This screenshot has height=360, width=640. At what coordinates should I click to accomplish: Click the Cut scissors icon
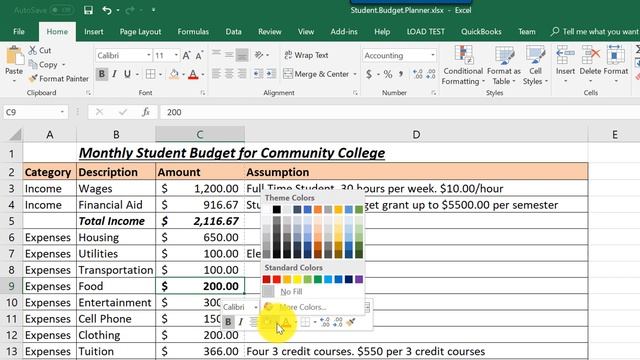[33, 50]
